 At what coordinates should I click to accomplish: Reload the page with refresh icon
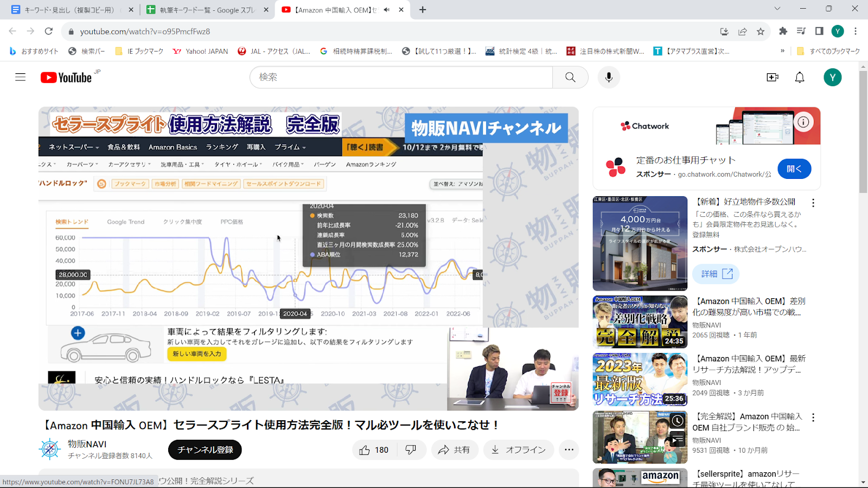pos(49,31)
